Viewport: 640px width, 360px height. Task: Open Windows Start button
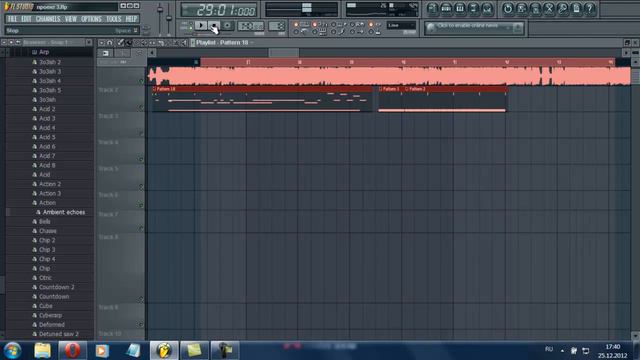pyautogui.click(x=12, y=351)
